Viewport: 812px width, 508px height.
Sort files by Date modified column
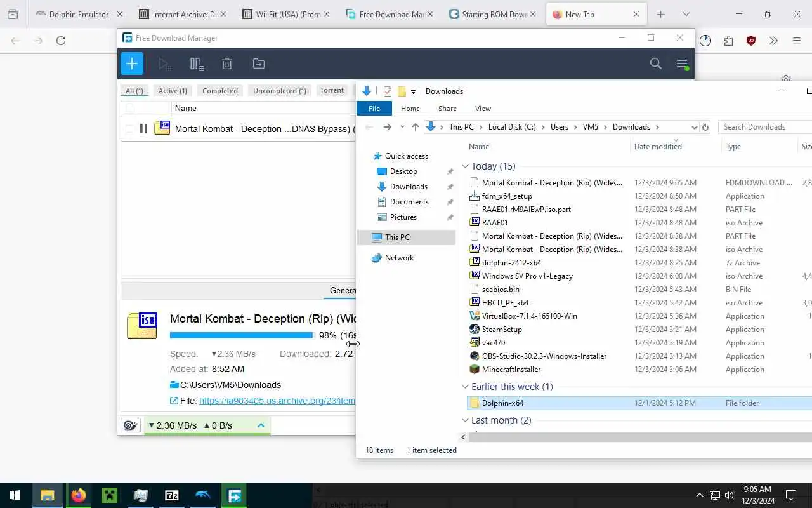pyautogui.click(x=658, y=147)
